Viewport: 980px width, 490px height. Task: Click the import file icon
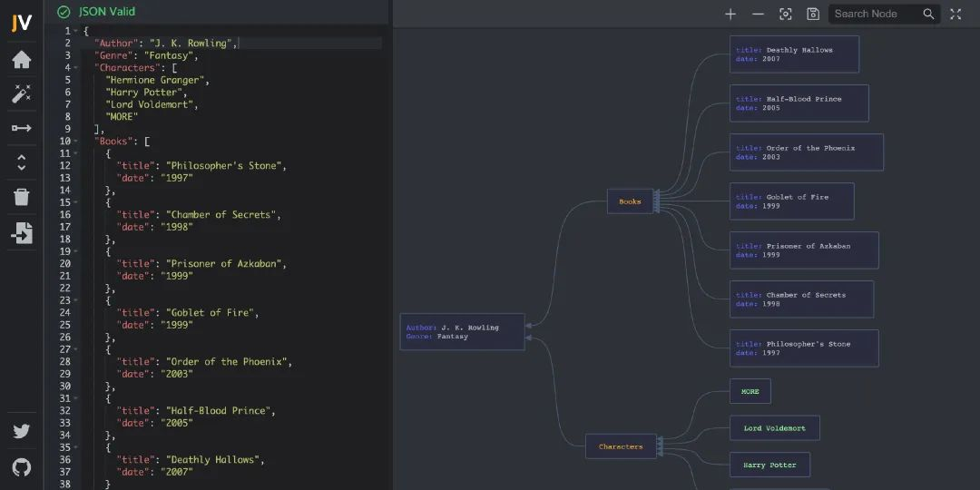[x=22, y=232]
